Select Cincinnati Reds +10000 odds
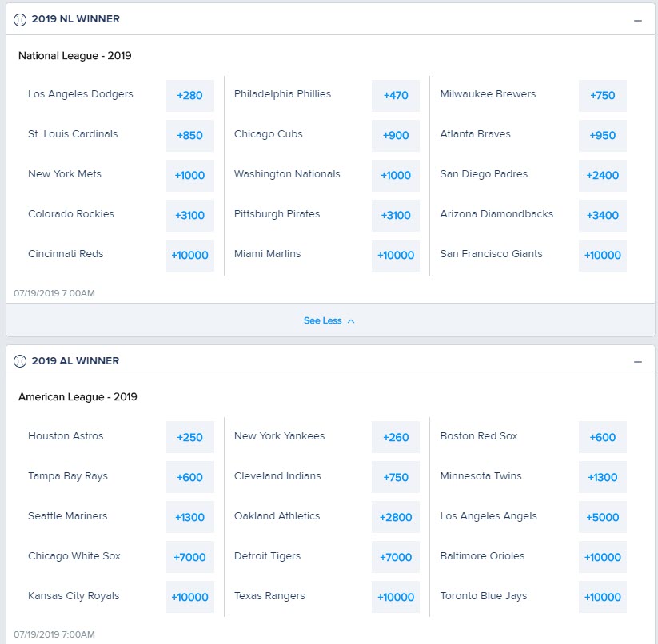Image resolution: width=658 pixels, height=644 pixels. pos(190,256)
